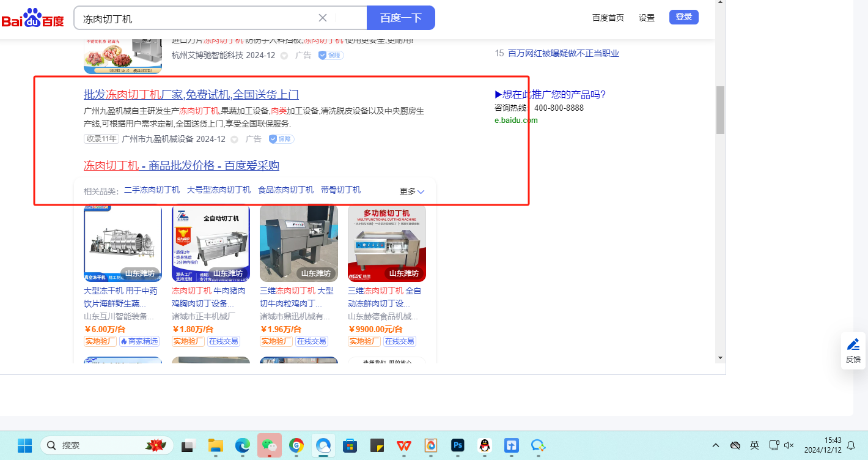Clear the search box with the X icon
Screen dimensions: 868x460
323,18
